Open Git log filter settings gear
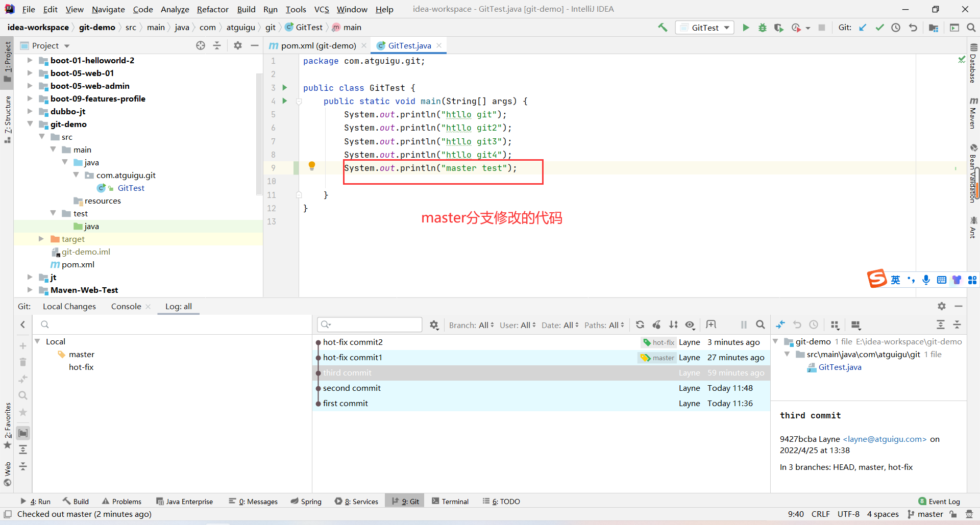This screenshot has width=980, height=525. pyautogui.click(x=434, y=325)
